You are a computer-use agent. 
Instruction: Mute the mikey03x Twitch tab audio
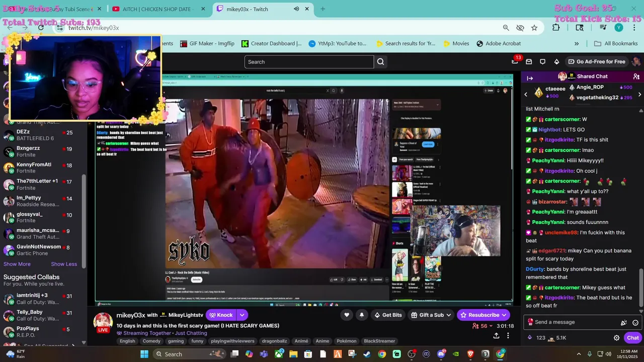tap(296, 9)
